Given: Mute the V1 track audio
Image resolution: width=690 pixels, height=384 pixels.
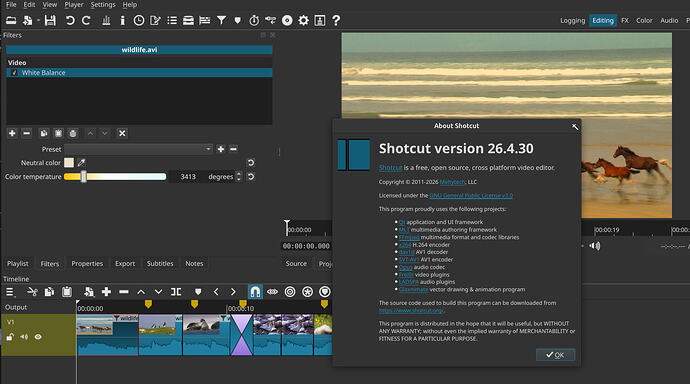Looking at the screenshot, I should (x=24, y=337).
